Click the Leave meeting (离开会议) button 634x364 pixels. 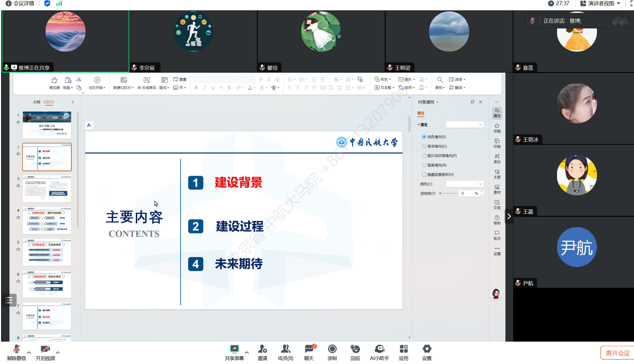coord(617,353)
